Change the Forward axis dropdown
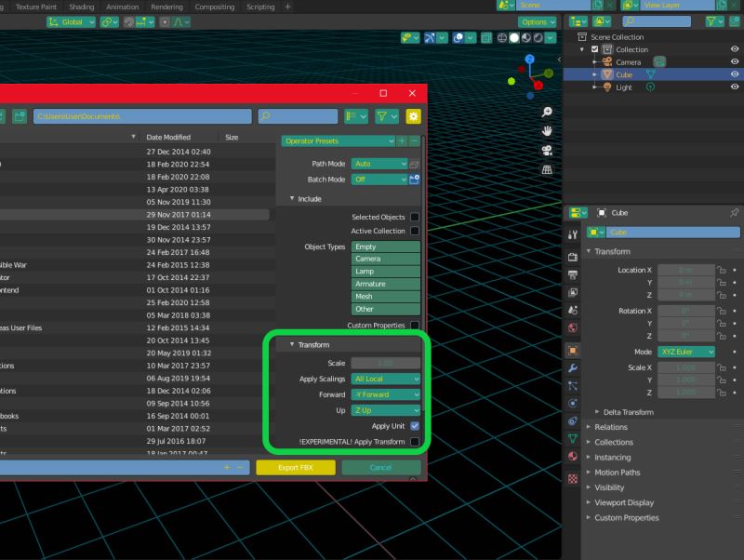This screenshot has width=744, height=560. 384,394
